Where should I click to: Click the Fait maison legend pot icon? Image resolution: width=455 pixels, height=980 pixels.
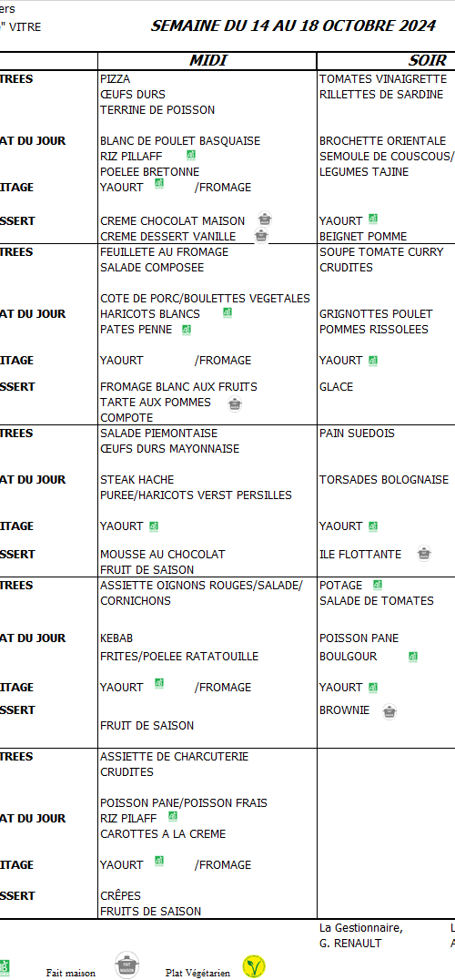tap(126, 965)
